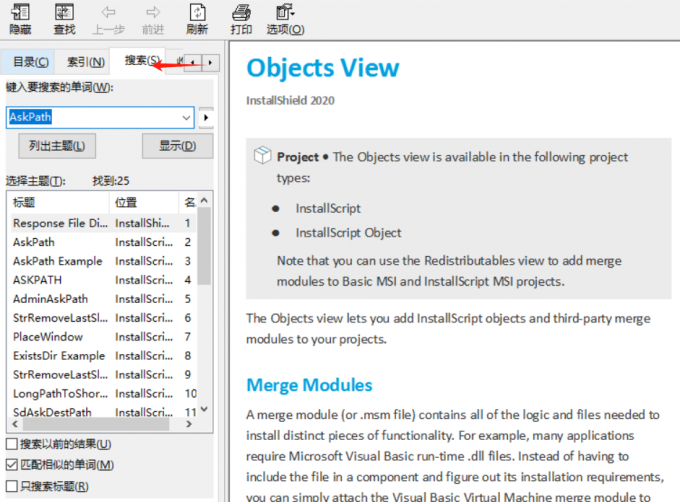Click the Display (显示) button
Viewport: 680px width, 502px height.
(x=177, y=147)
